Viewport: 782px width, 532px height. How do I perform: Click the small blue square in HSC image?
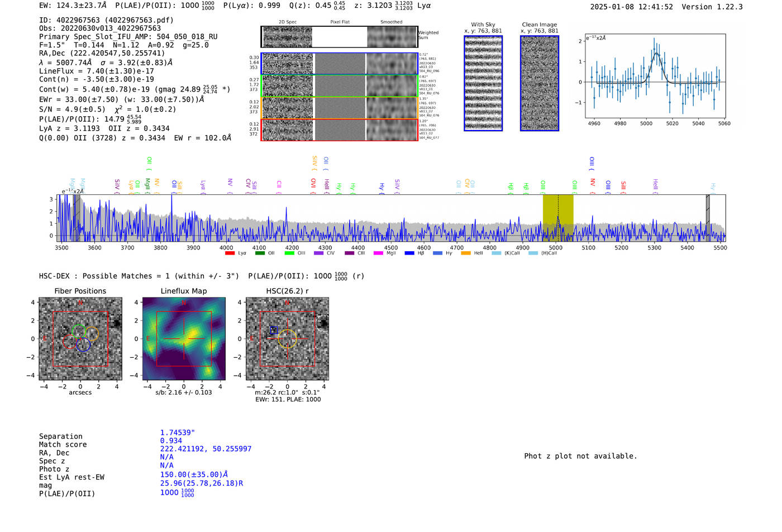pos(274,330)
